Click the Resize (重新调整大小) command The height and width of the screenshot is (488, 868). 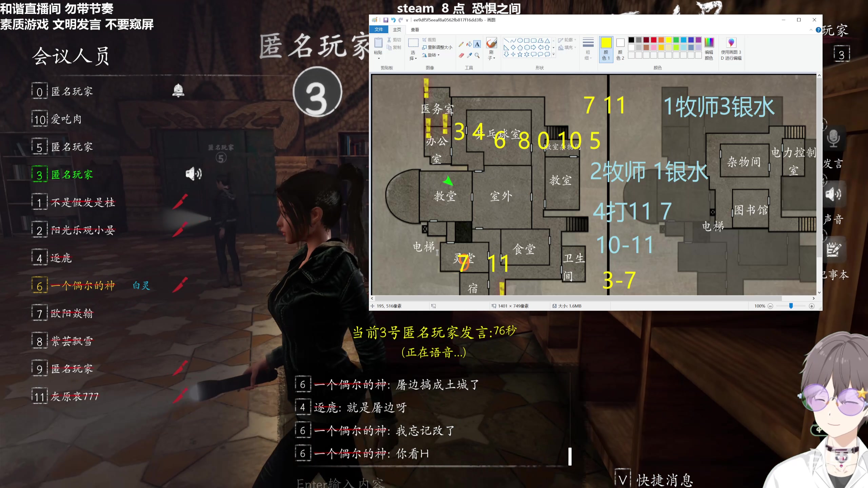coord(437,47)
